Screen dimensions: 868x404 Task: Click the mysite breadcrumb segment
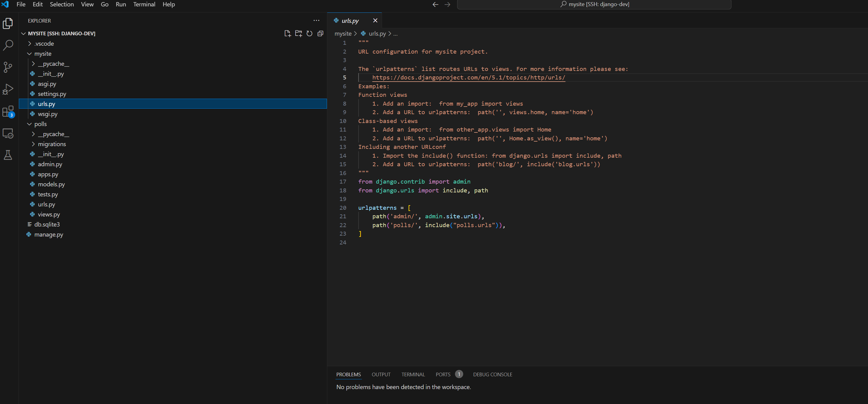[343, 33]
